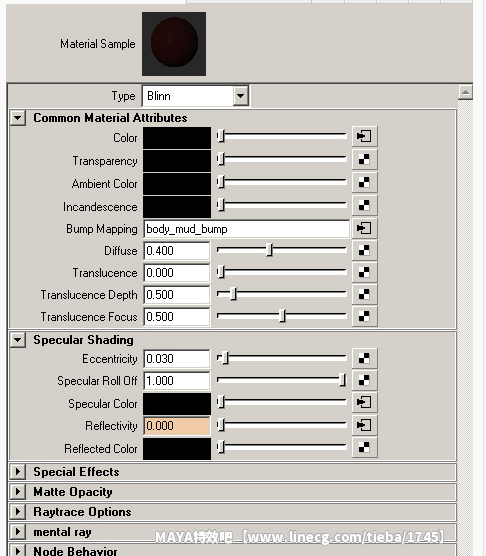
Task: Click Ambient Color checker map button
Action: [x=364, y=182]
